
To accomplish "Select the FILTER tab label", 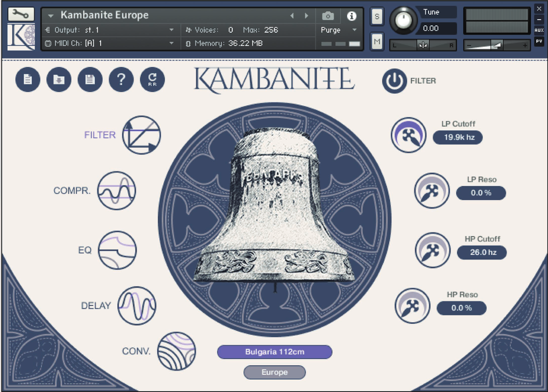I will (100, 135).
